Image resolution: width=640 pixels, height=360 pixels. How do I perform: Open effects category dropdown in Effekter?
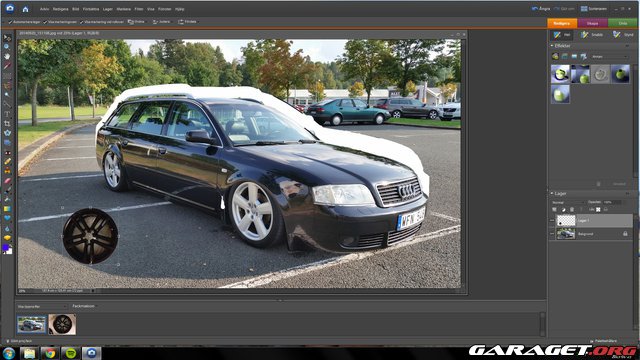(x=610, y=57)
